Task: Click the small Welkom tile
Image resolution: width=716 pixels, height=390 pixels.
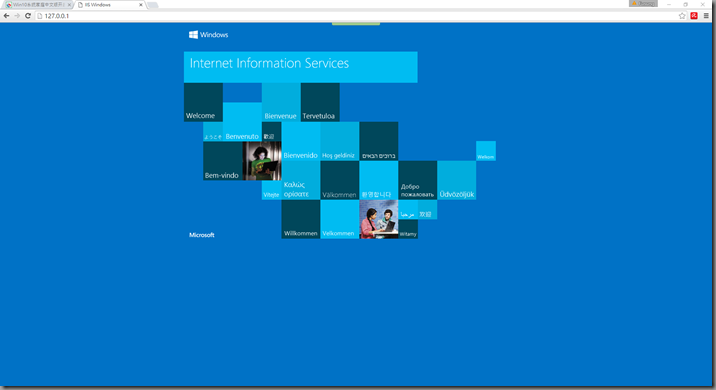Action: click(486, 151)
